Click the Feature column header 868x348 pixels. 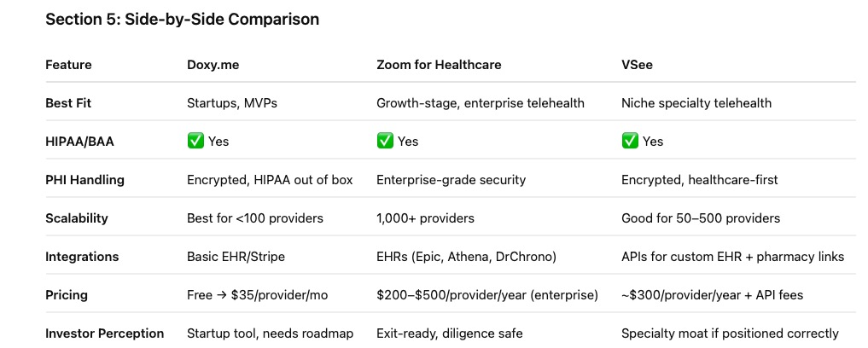pyautogui.click(x=68, y=65)
